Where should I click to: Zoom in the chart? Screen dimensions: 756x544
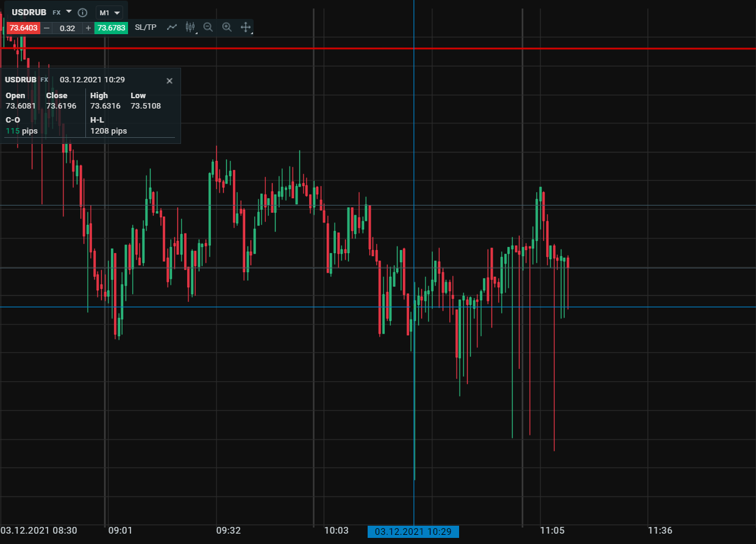(x=227, y=27)
